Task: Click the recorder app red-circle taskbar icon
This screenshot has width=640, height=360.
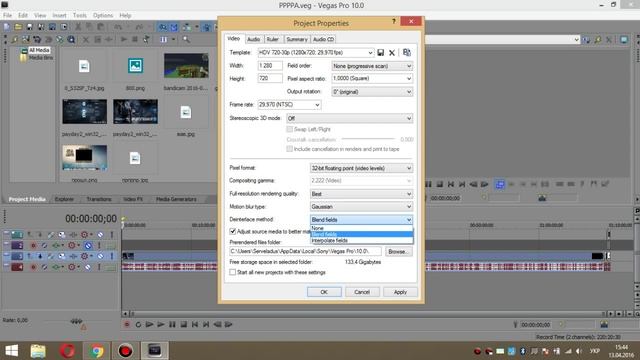Action: 125,351
